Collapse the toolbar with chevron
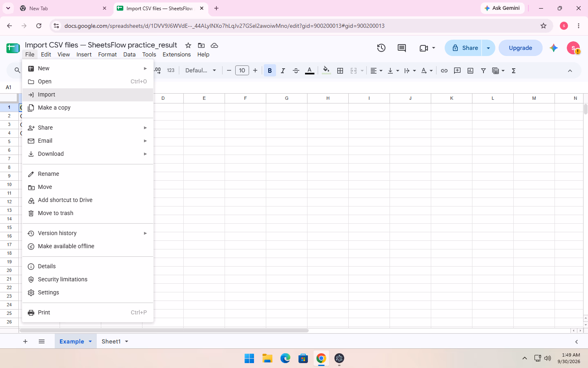The width and height of the screenshot is (588, 368). click(x=570, y=71)
